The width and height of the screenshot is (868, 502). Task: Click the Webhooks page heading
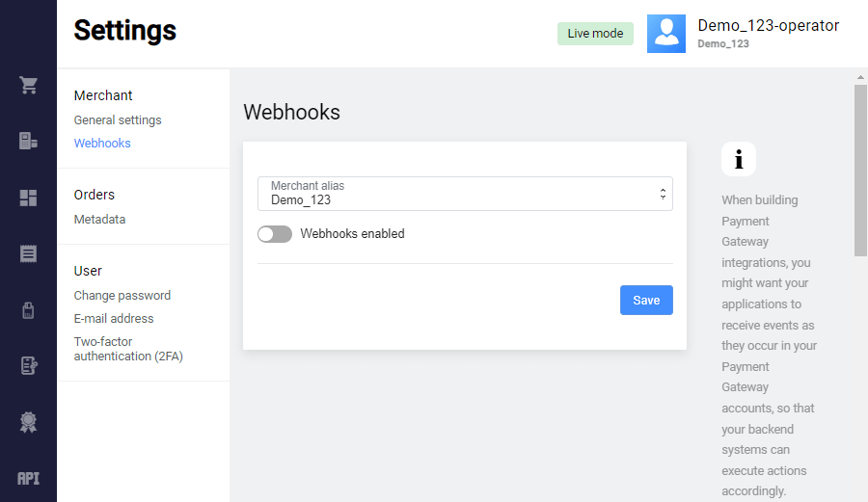point(291,112)
